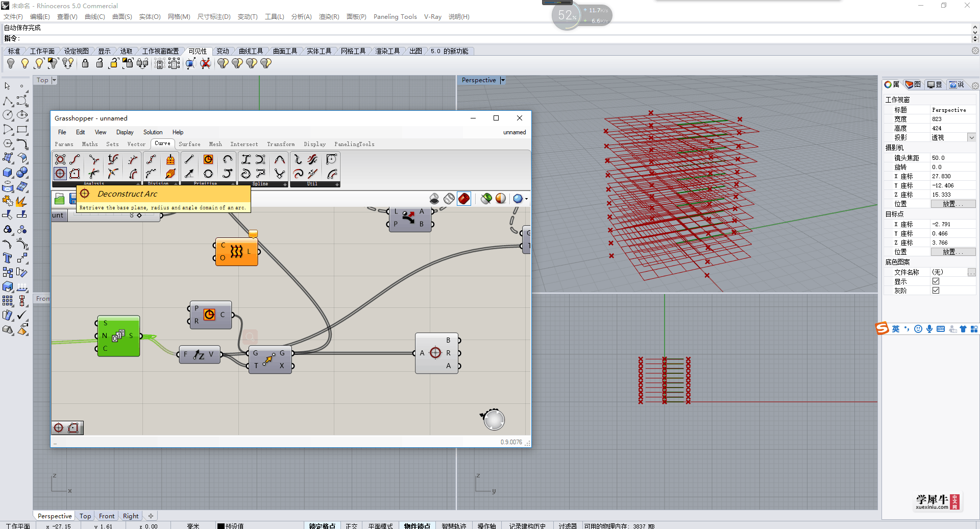The width and height of the screenshot is (980, 529).
Task: Toggle 正交 ortho mode in status bar
Action: tap(352, 525)
